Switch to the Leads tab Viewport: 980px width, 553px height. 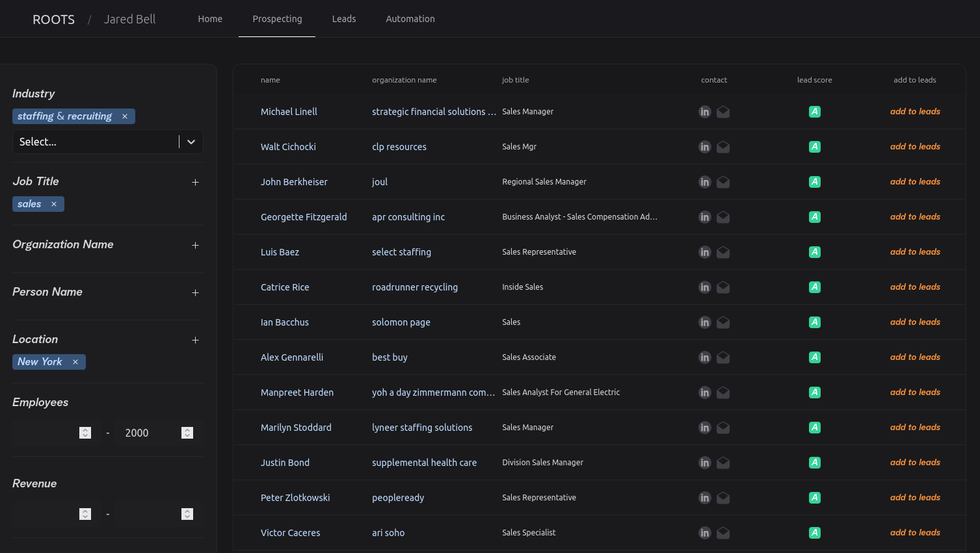click(344, 18)
